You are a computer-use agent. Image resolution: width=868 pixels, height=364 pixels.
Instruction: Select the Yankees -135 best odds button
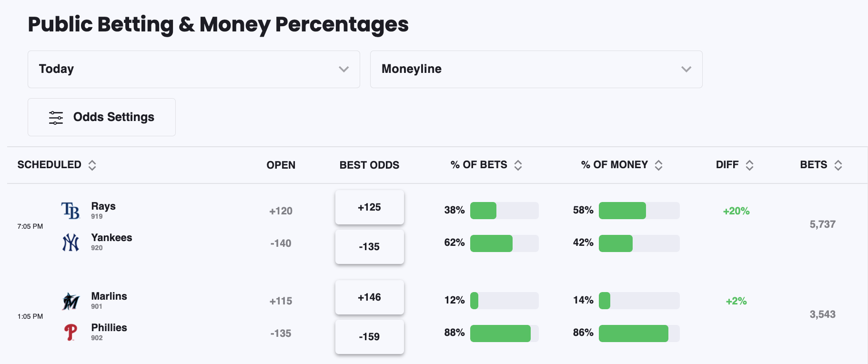coord(370,247)
